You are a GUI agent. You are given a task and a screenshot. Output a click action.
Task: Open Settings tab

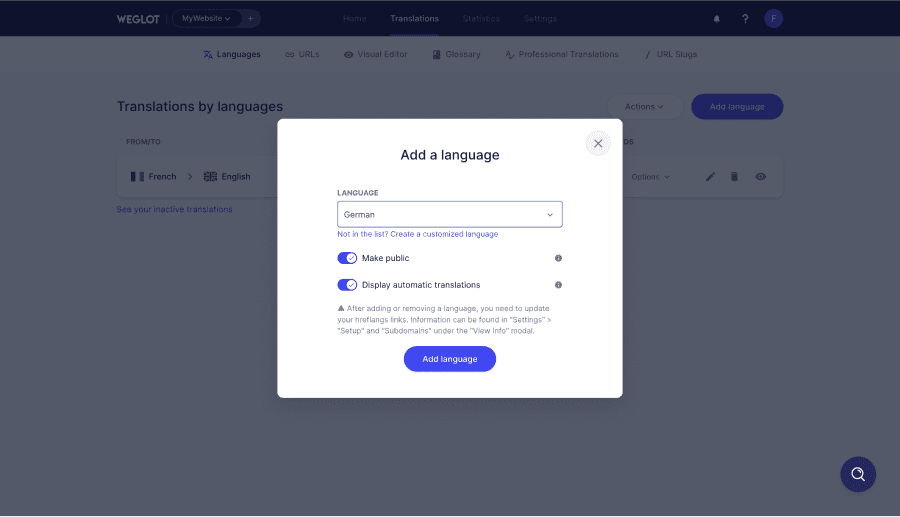540,19
